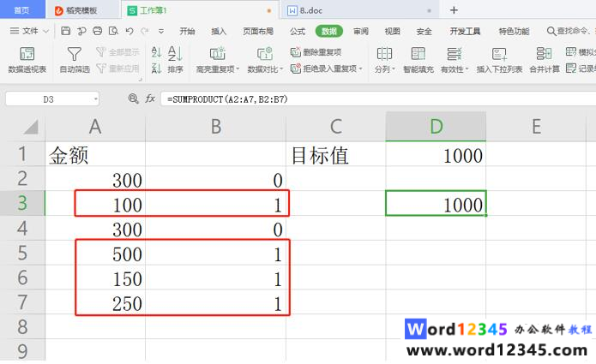
Task: Select column C header
Action: [x=335, y=127]
